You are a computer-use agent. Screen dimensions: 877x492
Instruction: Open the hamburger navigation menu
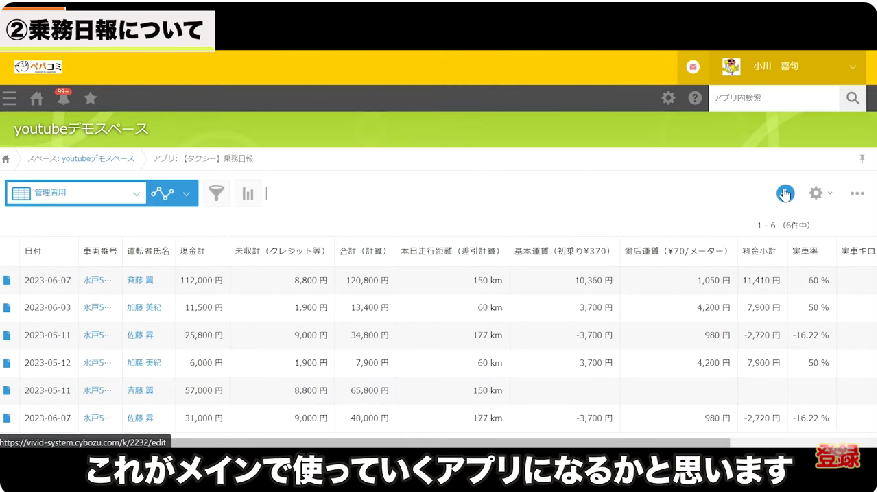tap(10, 98)
